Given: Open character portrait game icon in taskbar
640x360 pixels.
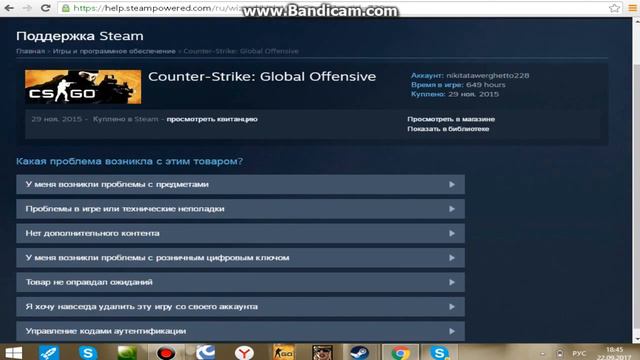Looking at the screenshot, I should [322, 353].
